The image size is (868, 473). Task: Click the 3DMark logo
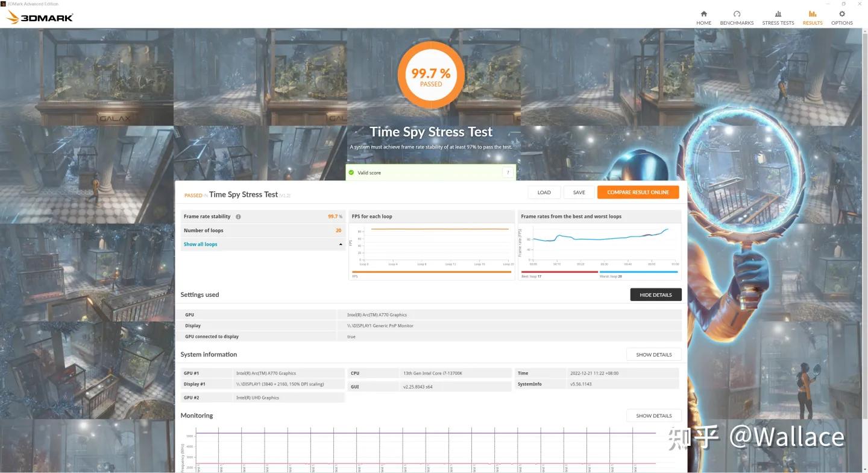(40, 17)
